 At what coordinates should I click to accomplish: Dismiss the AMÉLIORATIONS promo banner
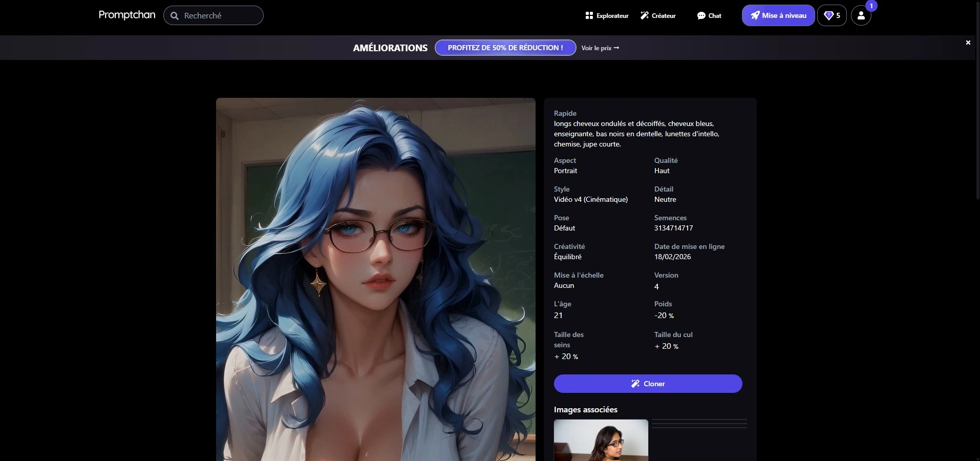pyautogui.click(x=968, y=43)
